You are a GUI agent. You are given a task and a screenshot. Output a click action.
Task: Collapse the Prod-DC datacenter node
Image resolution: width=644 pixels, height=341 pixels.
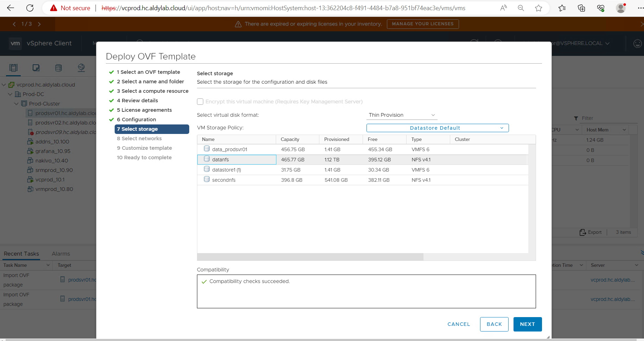coord(10,94)
